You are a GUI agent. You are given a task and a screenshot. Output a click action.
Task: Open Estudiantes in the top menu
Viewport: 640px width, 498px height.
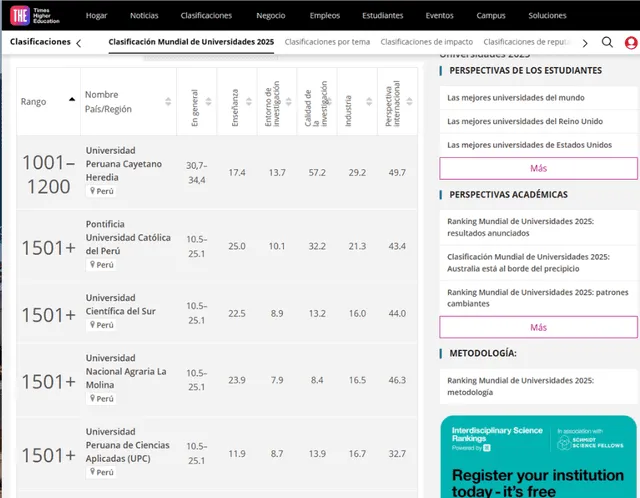(x=382, y=16)
